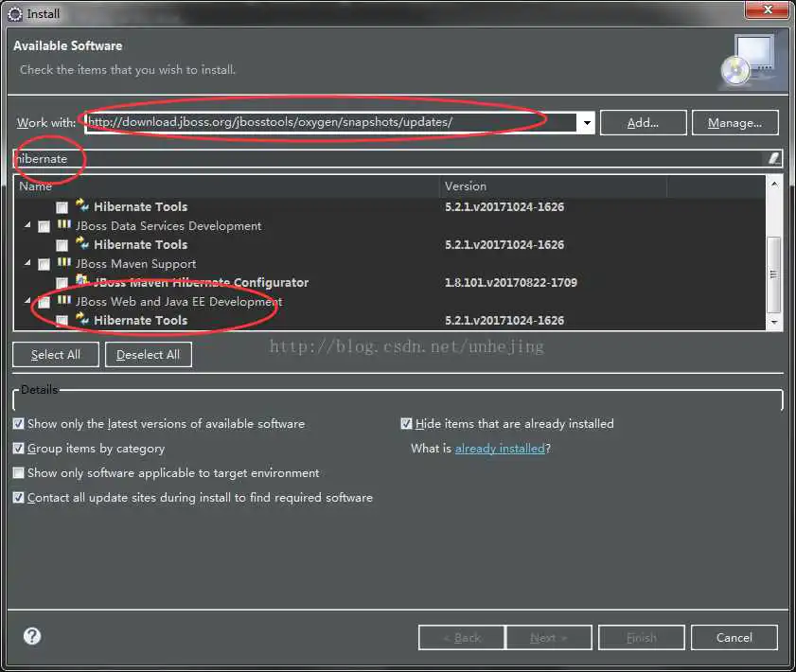The width and height of the screenshot is (796, 672).
Task: Click the 5.2.1 version under JBoss Web and Java EE
Action: 504,320
